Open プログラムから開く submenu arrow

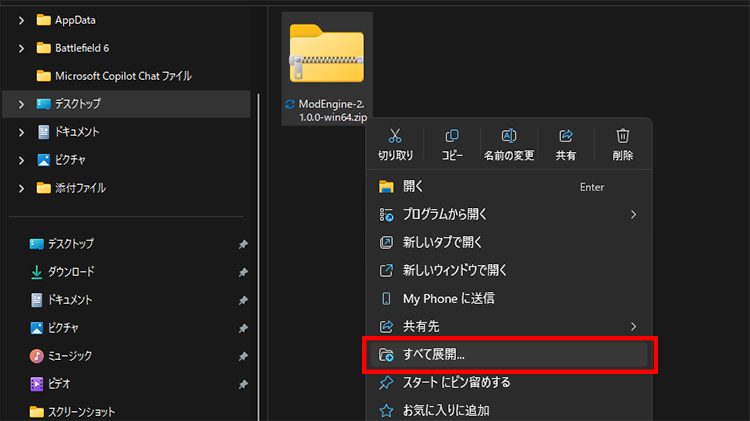point(633,214)
